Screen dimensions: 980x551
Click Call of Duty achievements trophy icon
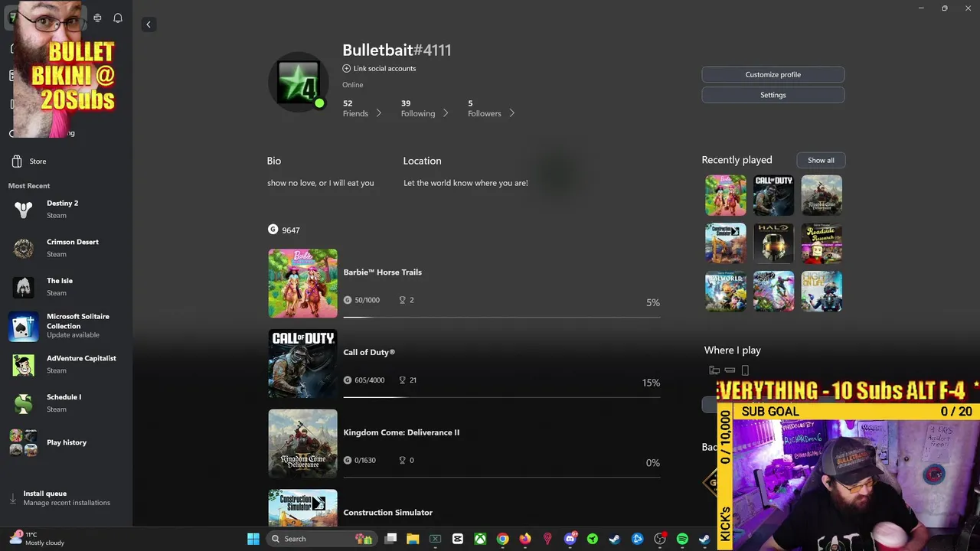pyautogui.click(x=402, y=380)
